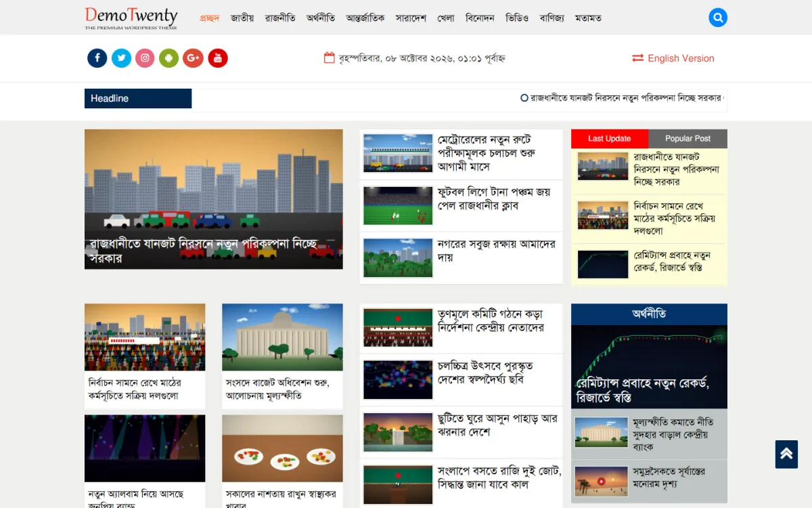Image resolution: width=812 pixels, height=508 pixels.
Task: Open football field story thumbnail
Action: point(398,206)
